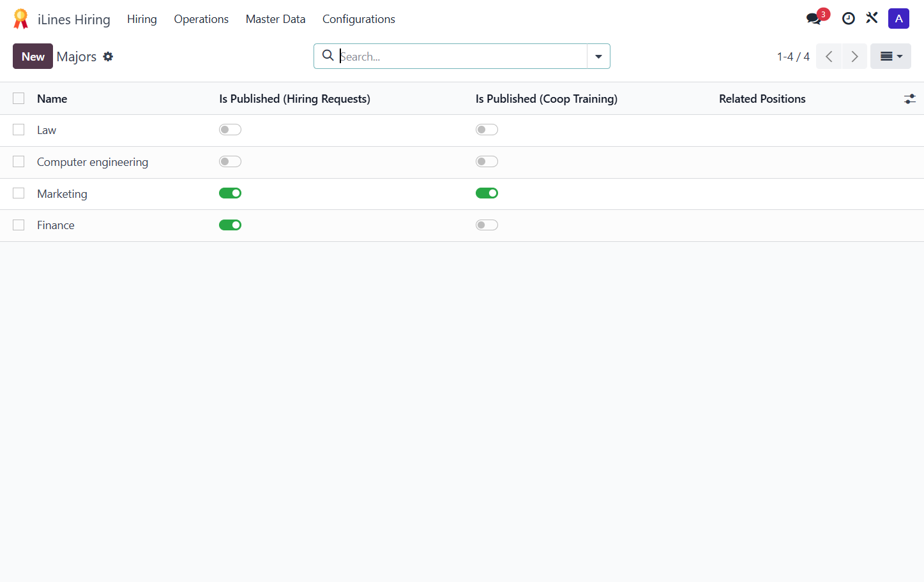Go to previous page of records
This screenshot has width=924, height=582.
829,56
